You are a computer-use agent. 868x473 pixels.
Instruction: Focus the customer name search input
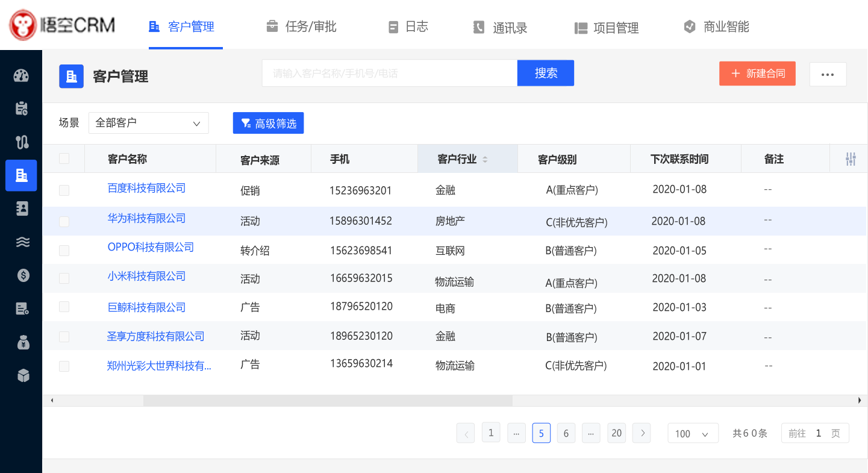[389, 73]
